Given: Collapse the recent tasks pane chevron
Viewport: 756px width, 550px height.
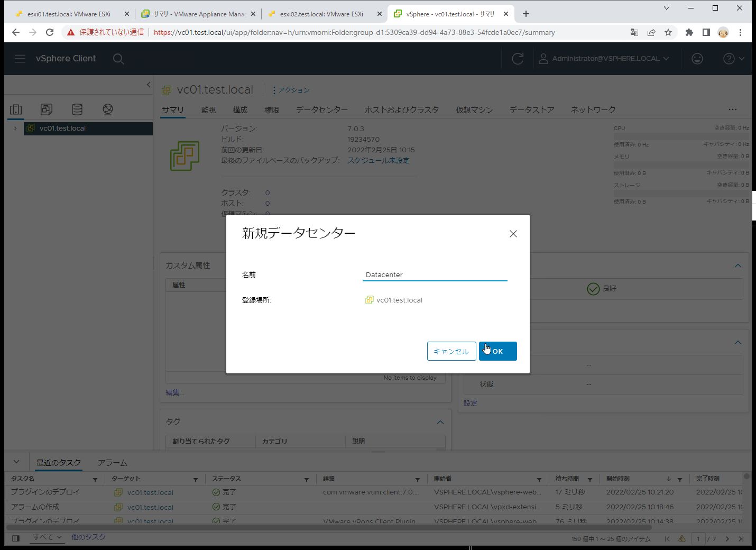Looking at the screenshot, I should 16,462.
